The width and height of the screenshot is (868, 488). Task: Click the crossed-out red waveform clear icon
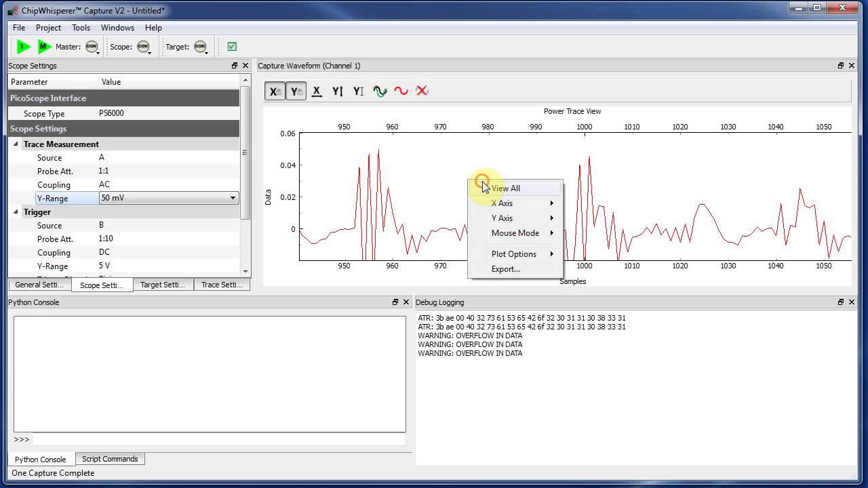coord(422,91)
